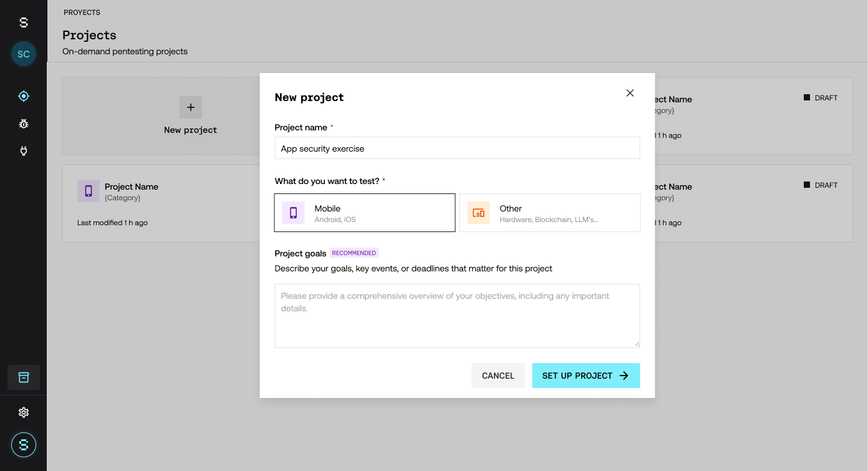The width and height of the screenshot is (868, 471).
Task: Open the plug integrations icon in sidebar
Action: tap(24, 151)
